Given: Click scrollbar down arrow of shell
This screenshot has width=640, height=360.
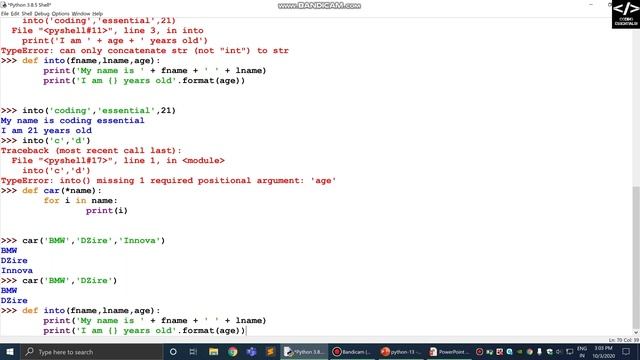Looking at the screenshot, I should 636,332.
